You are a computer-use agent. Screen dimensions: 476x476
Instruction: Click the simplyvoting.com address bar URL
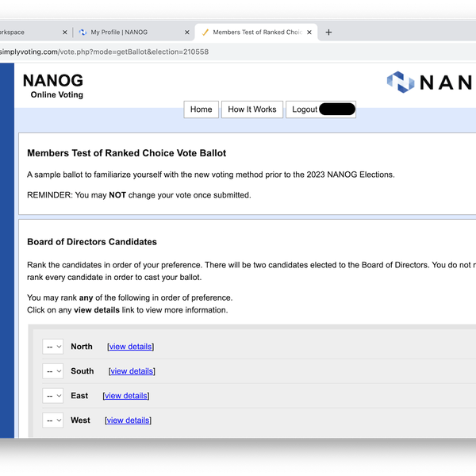click(104, 52)
